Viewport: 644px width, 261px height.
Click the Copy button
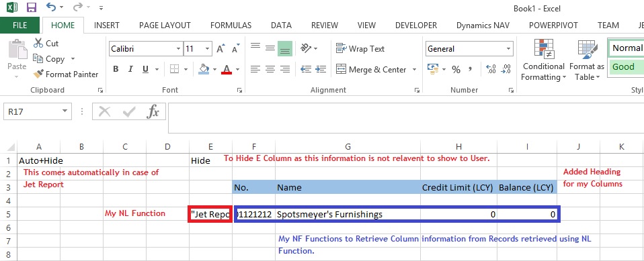point(50,59)
